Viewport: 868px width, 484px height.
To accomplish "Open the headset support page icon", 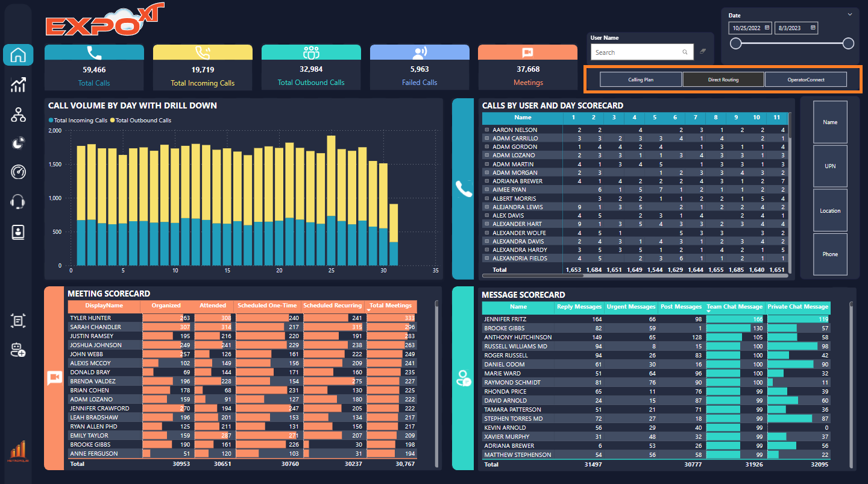I will coord(18,202).
